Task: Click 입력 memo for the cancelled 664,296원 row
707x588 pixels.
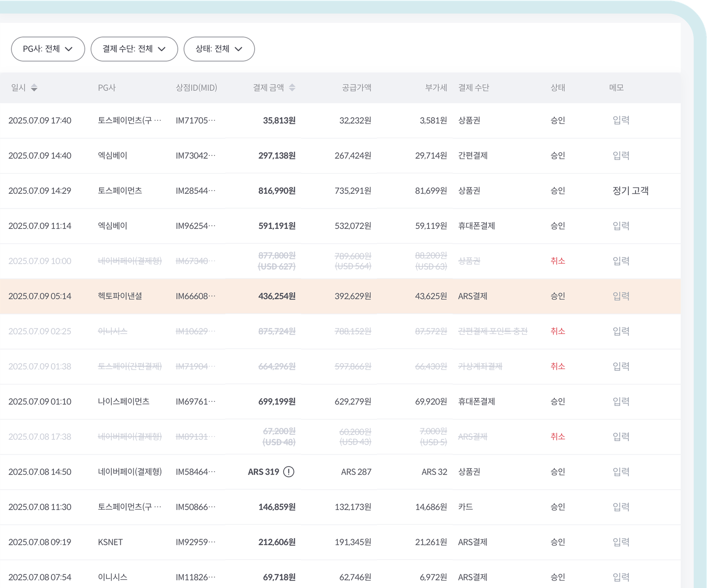Action: (621, 366)
